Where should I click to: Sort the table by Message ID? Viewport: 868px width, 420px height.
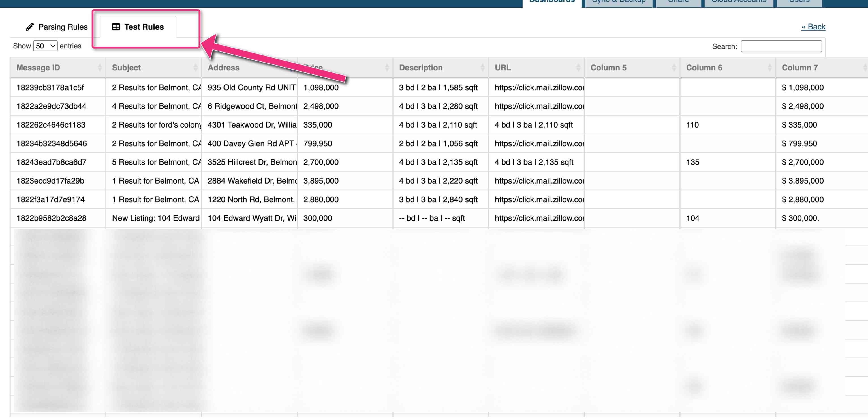point(58,68)
